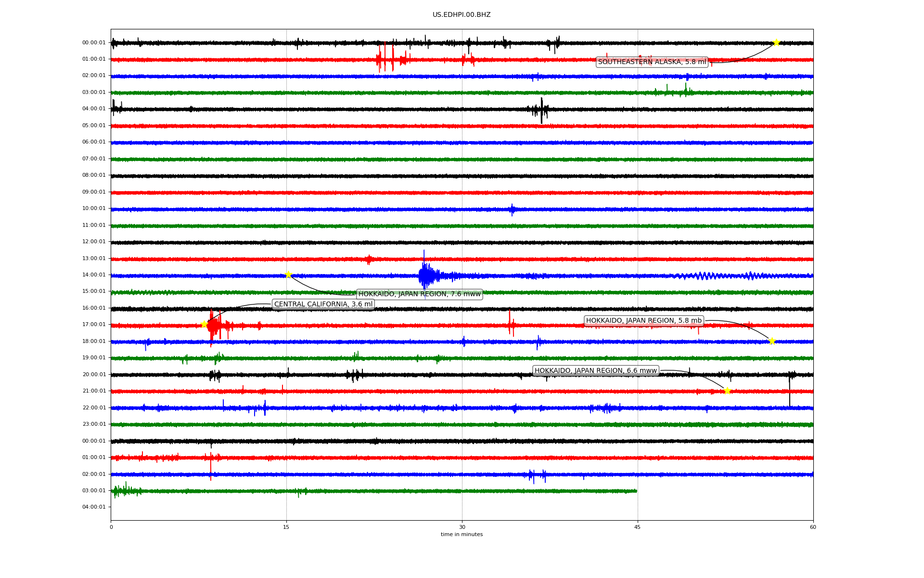Click the 'time in minutes' axis label
Screen dimensions: 924x578
tap(461, 534)
